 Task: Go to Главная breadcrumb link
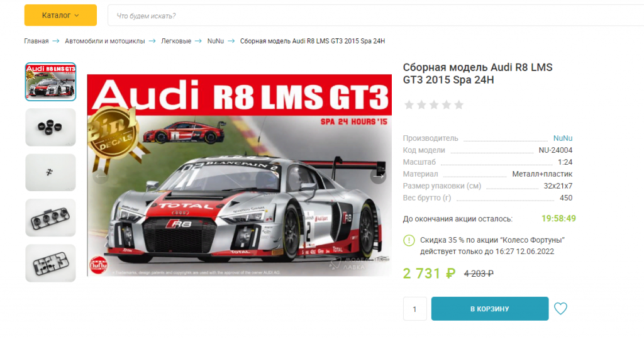(x=36, y=41)
